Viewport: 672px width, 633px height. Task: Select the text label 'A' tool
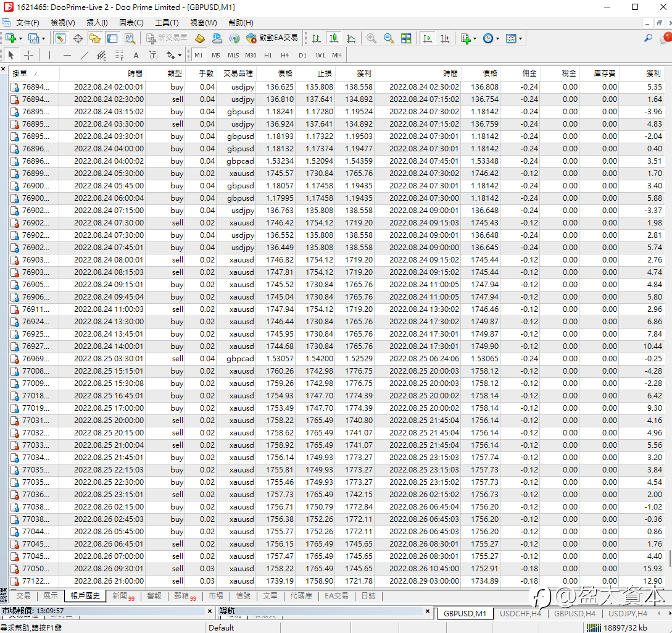136,55
